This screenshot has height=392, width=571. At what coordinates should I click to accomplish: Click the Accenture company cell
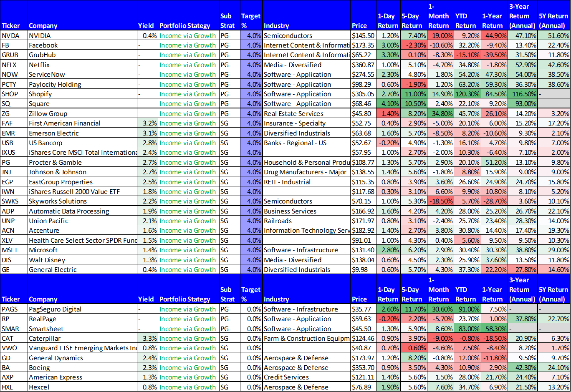coord(82,230)
